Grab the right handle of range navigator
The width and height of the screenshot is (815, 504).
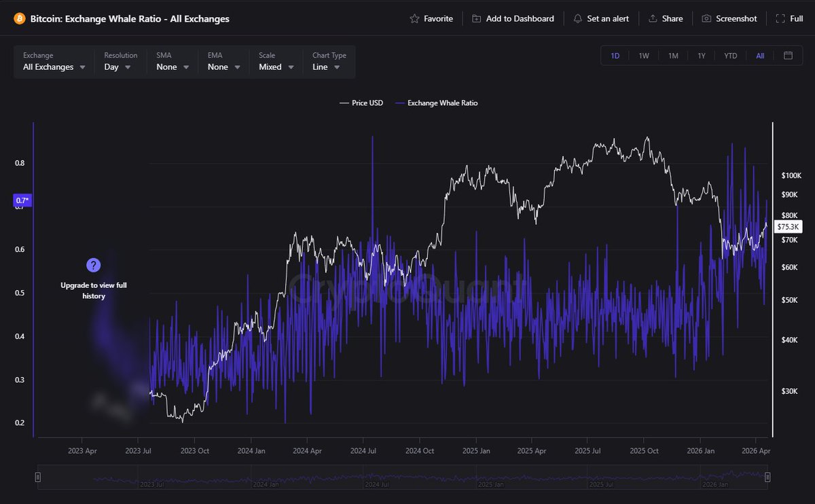768,478
